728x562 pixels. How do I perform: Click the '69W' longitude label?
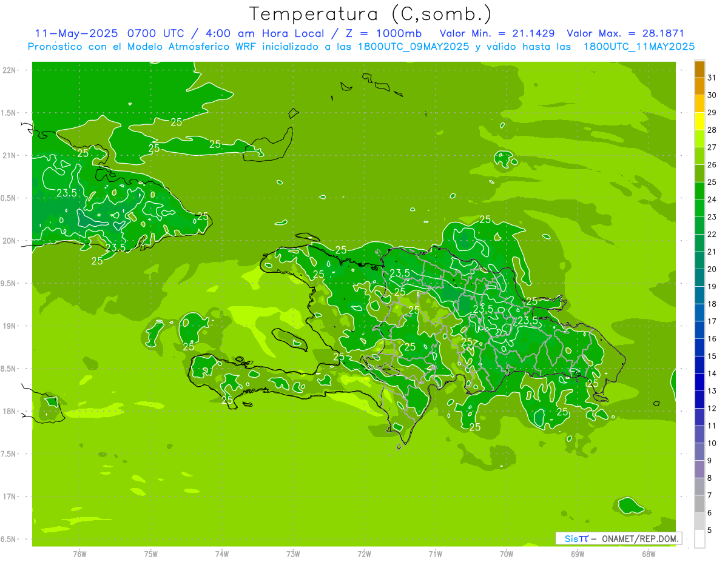pos(578,554)
